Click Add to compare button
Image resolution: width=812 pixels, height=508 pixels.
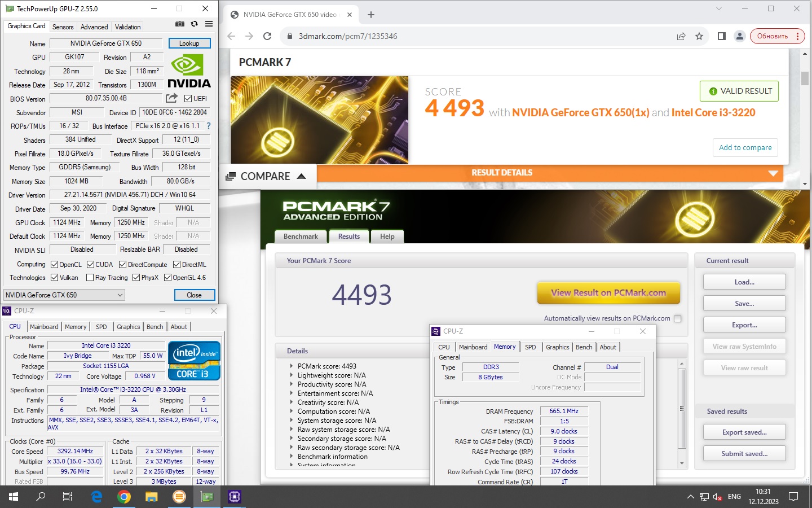pos(745,147)
